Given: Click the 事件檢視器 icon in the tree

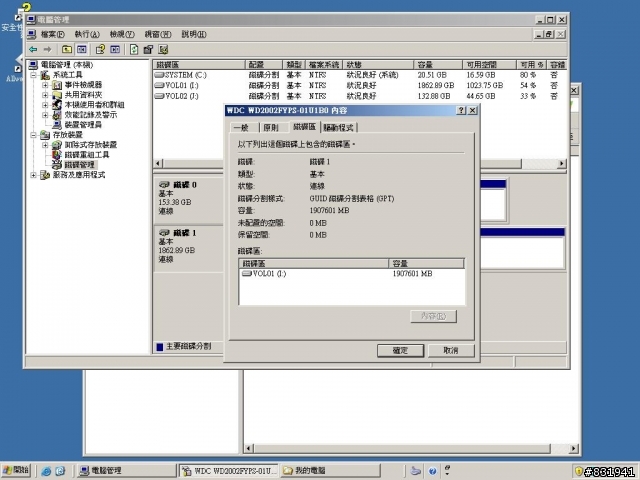Looking at the screenshot, I should pyautogui.click(x=57, y=85).
